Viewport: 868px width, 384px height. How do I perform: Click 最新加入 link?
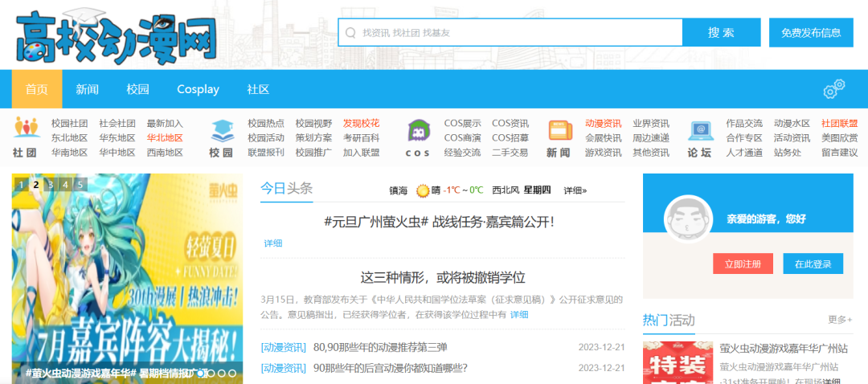165,124
